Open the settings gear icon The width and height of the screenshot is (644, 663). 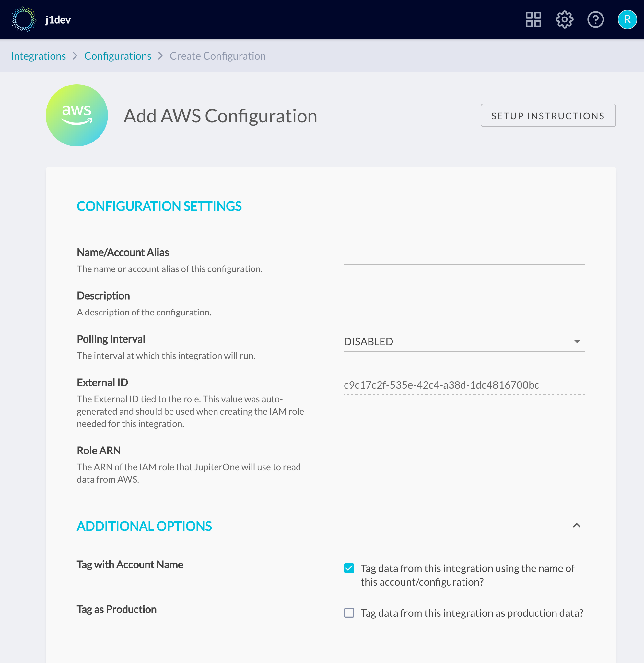pyautogui.click(x=565, y=20)
